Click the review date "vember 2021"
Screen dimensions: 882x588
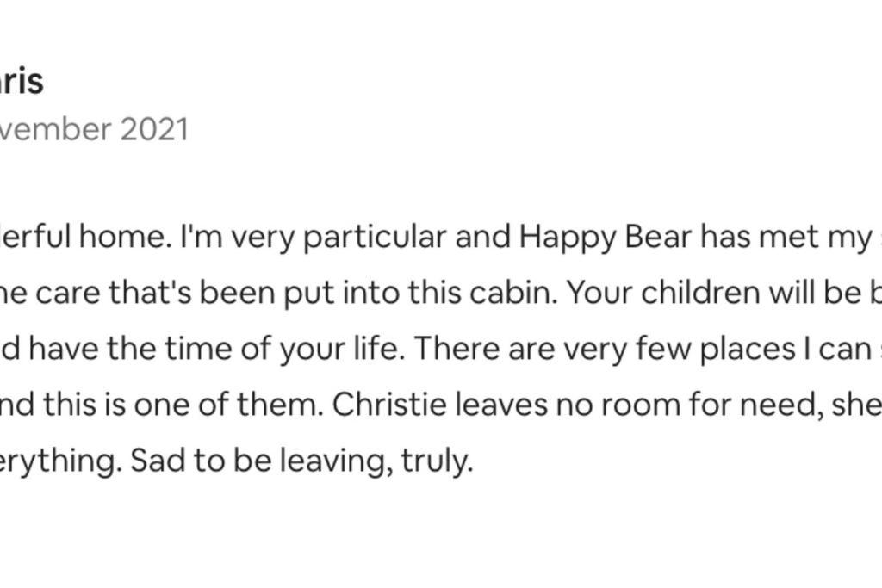(x=93, y=129)
